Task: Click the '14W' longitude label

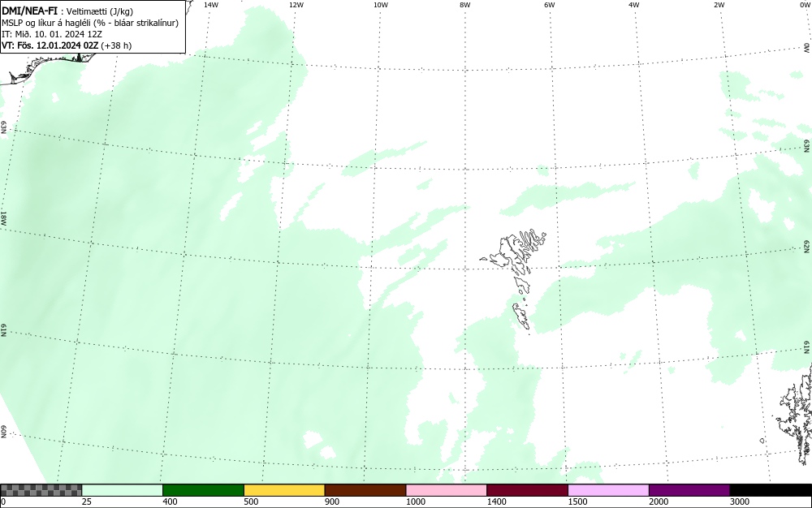Action: 211,5
